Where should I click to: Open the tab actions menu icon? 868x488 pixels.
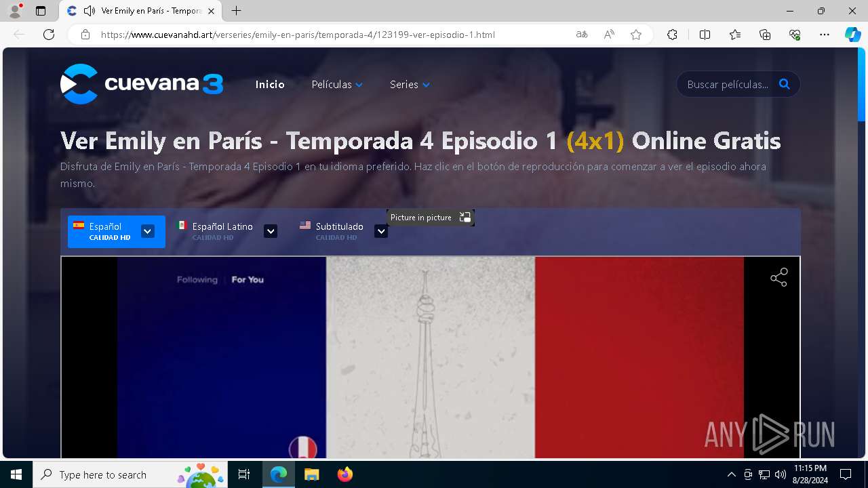pyautogui.click(x=41, y=11)
